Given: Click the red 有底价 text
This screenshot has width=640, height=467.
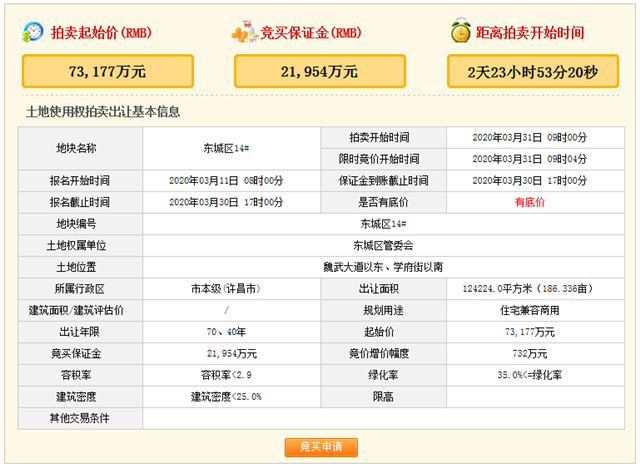Looking at the screenshot, I should tap(530, 202).
